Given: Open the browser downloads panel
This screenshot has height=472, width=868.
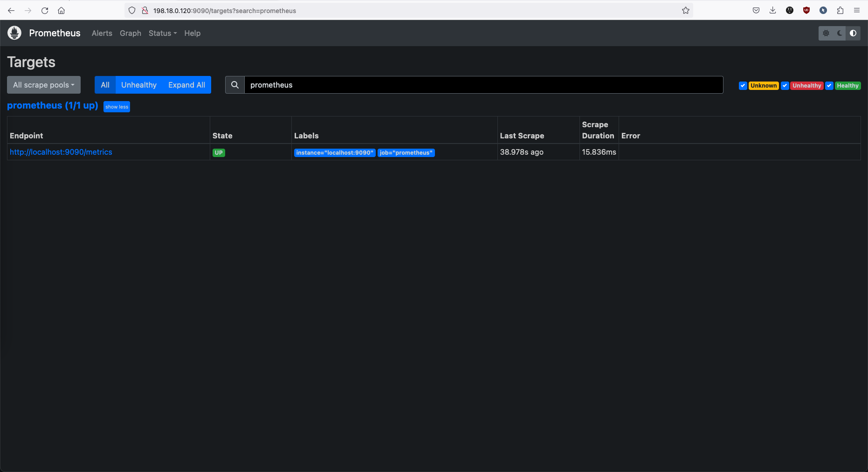Looking at the screenshot, I should click(773, 10).
